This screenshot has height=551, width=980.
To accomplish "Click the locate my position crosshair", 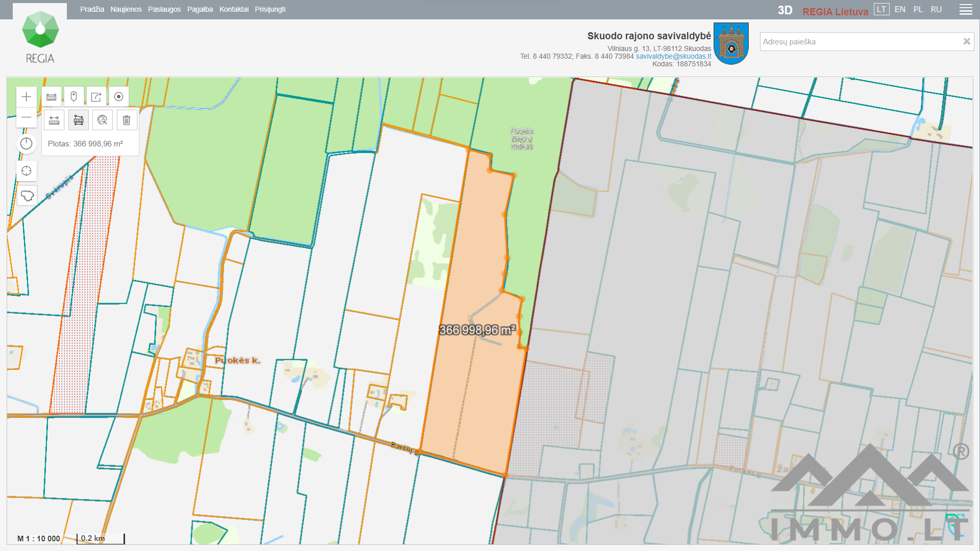I will point(27,171).
